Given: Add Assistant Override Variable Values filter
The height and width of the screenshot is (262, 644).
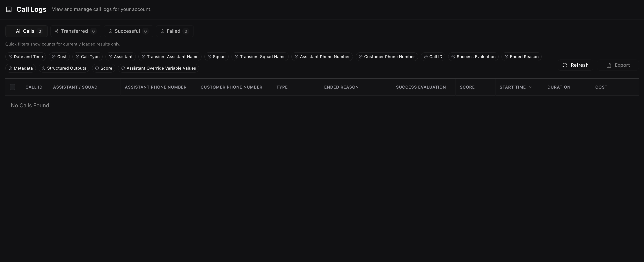Looking at the screenshot, I should point(158,68).
